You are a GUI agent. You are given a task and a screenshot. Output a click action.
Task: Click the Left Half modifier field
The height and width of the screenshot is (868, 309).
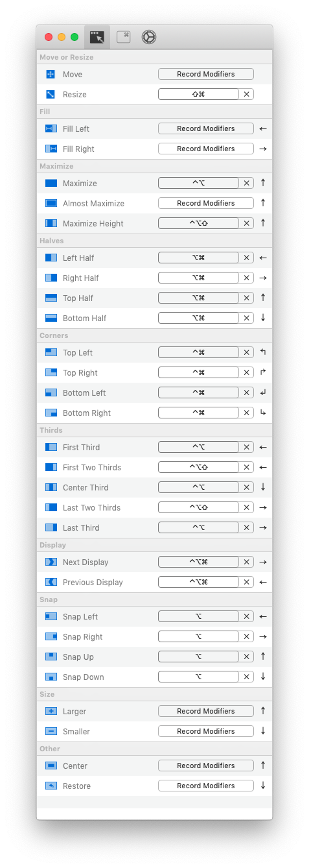pyautogui.click(x=199, y=258)
